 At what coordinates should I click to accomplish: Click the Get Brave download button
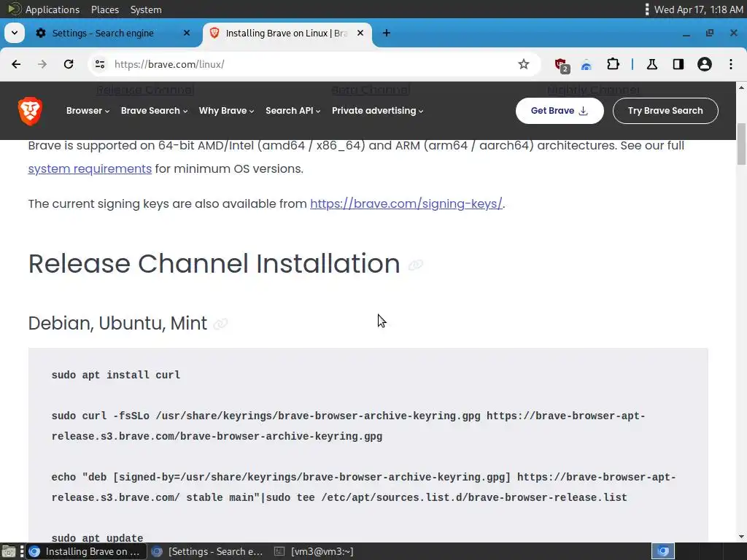tap(560, 111)
